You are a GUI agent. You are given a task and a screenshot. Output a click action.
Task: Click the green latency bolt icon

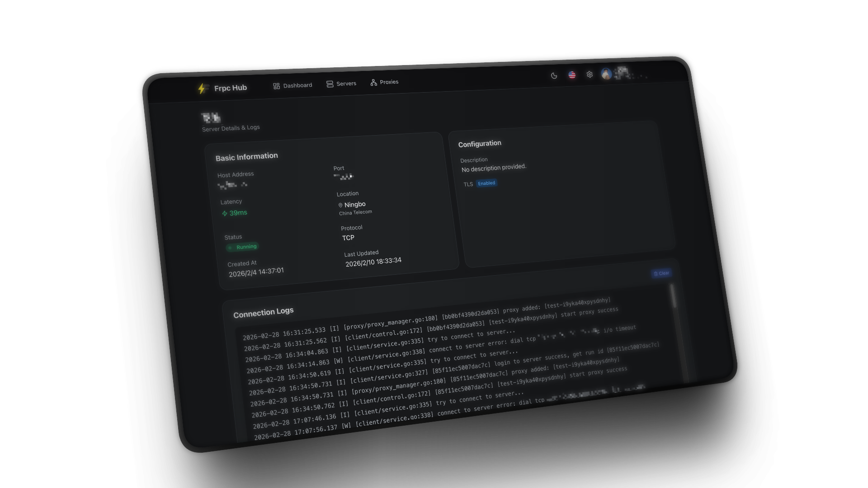(x=225, y=214)
